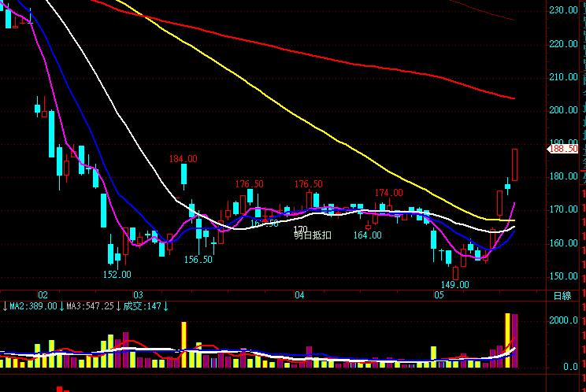Screen dimensions: 586x392
Task: Click the 210.00 price axis label
Action: [x=563, y=77]
